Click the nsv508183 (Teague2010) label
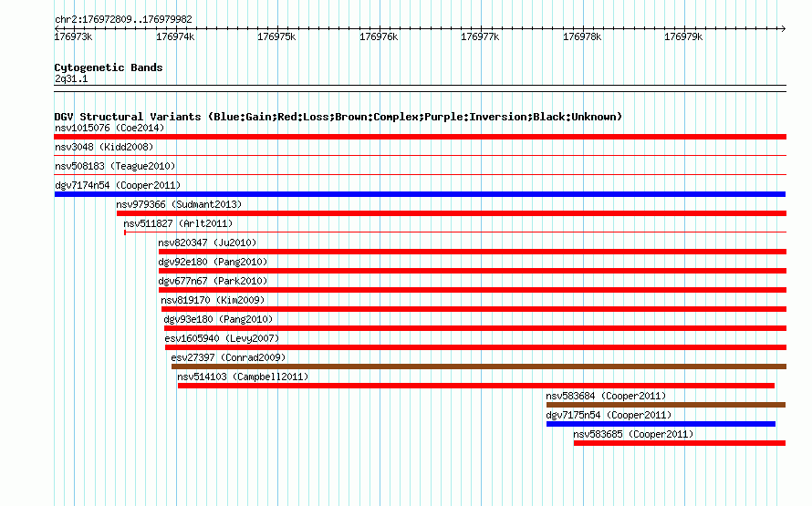 pyautogui.click(x=115, y=166)
